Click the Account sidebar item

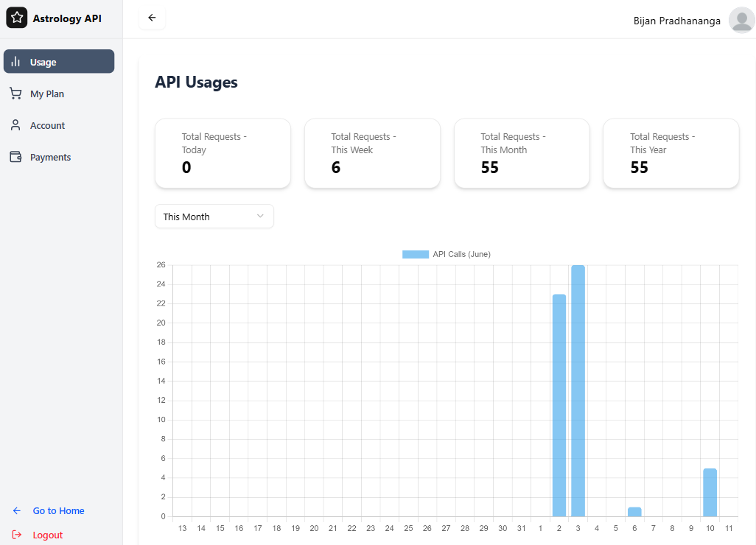pyautogui.click(x=46, y=125)
